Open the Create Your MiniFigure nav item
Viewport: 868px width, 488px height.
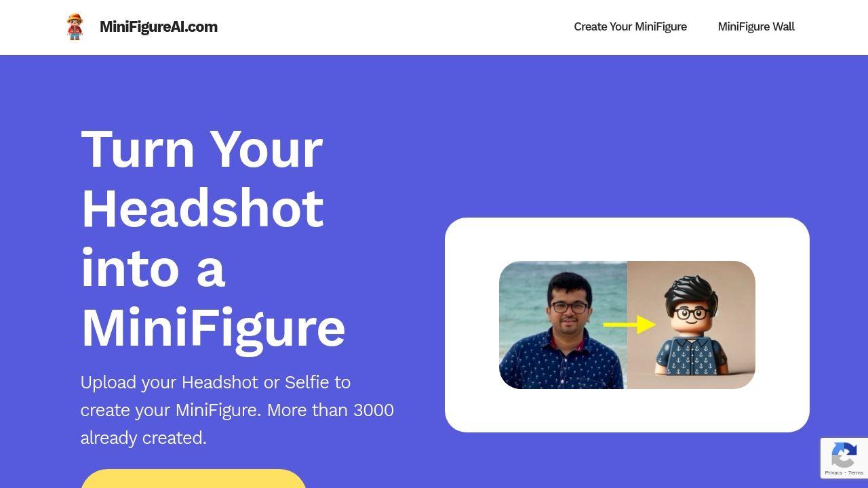[630, 26]
